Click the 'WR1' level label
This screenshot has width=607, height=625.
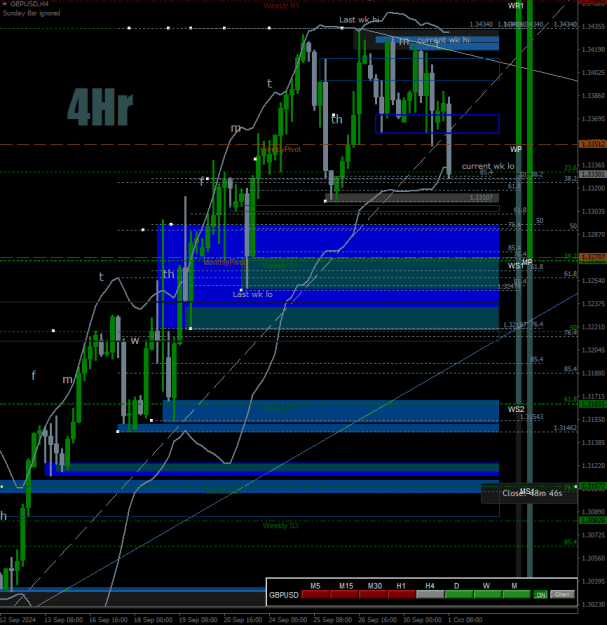[x=516, y=6]
